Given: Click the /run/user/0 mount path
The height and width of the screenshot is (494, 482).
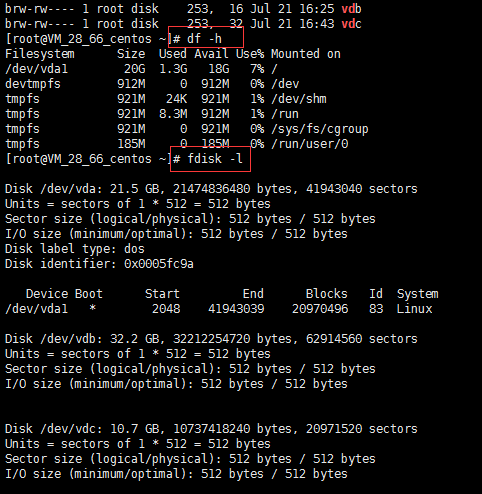Looking at the screenshot, I should (310, 144).
